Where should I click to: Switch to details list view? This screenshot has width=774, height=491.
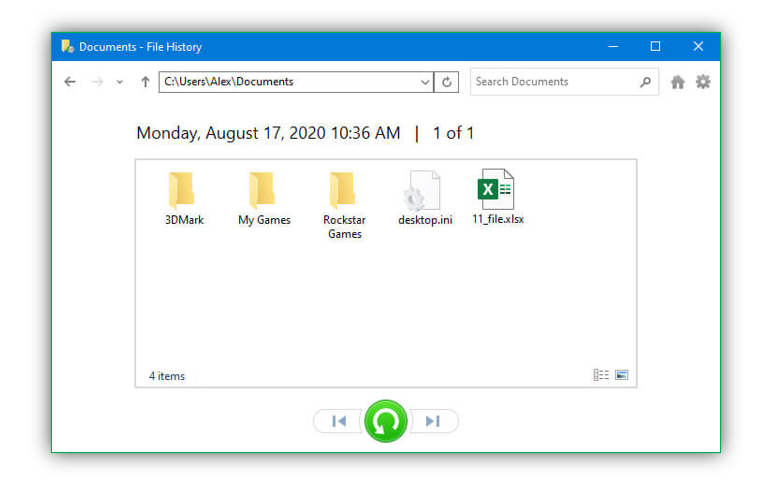tap(601, 376)
